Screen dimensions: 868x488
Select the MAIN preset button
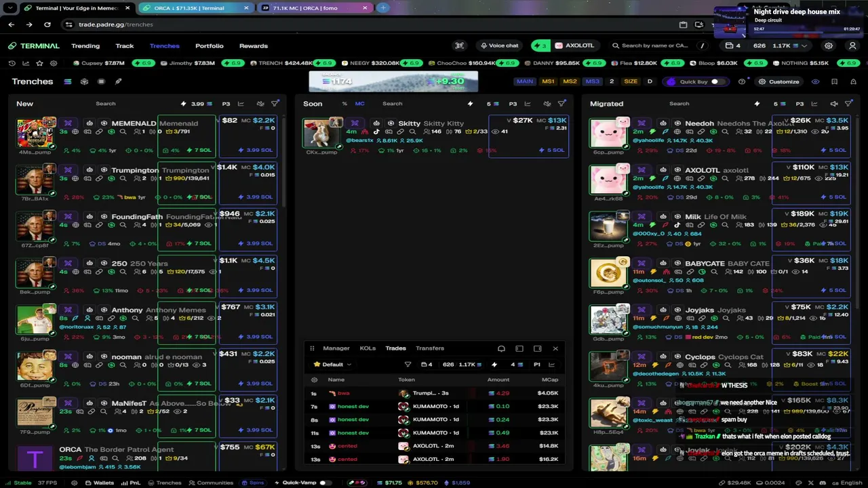click(x=525, y=81)
